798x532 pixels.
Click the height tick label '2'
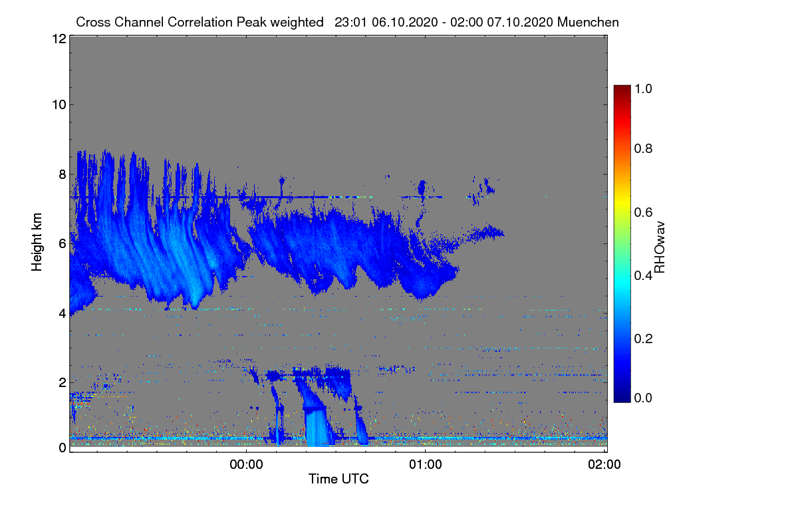62,382
